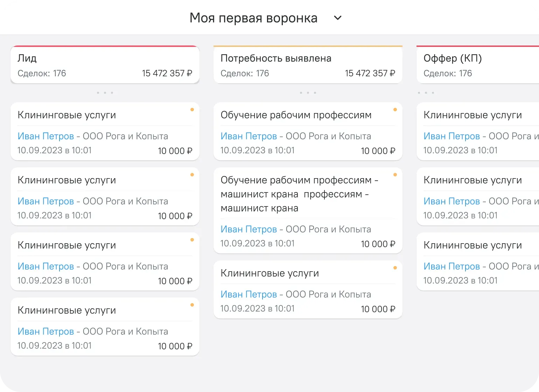The image size is (539, 392).
Task: Click the Иван Петров link on top Лид card
Action: pos(45,136)
